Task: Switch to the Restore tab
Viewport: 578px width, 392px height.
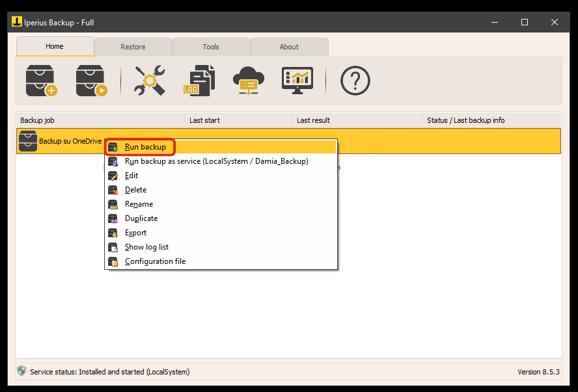Action: click(133, 47)
